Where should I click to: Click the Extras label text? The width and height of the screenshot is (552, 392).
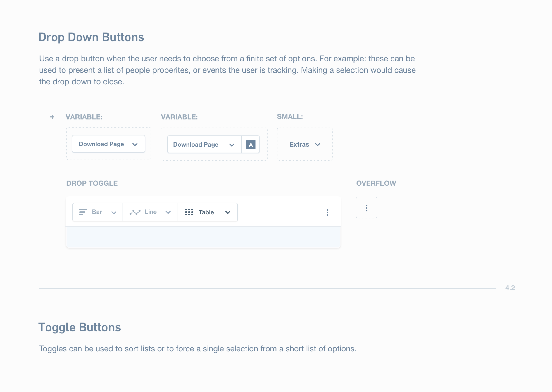point(299,145)
